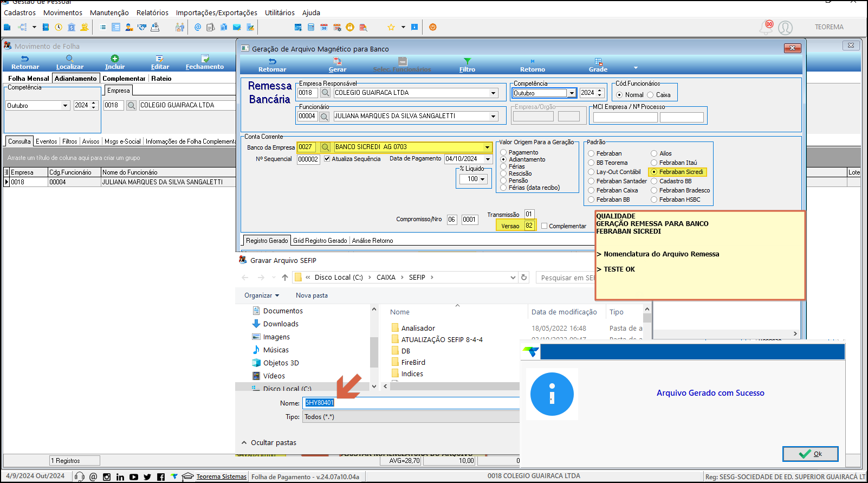The height and width of the screenshot is (483, 868).
Task: Click Ok on Arquivo Gerado com Sucesso dialog
Action: (810, 454)
